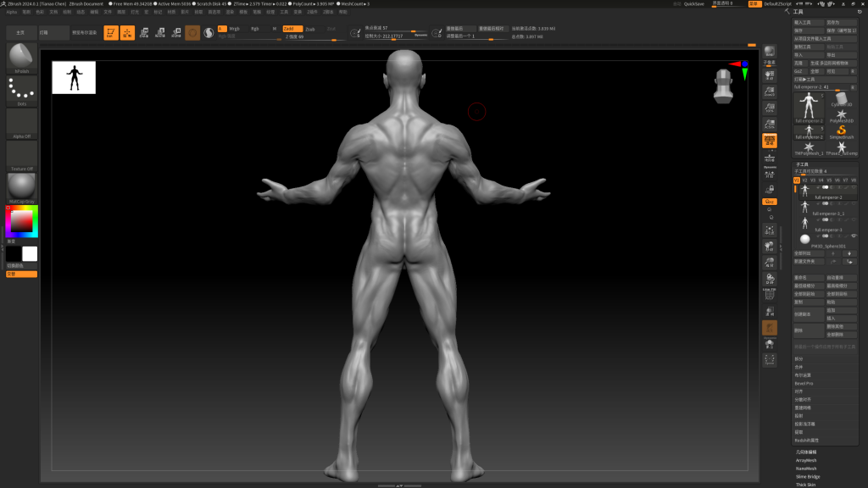Select the SimpleBrush tool

point(842,131)
